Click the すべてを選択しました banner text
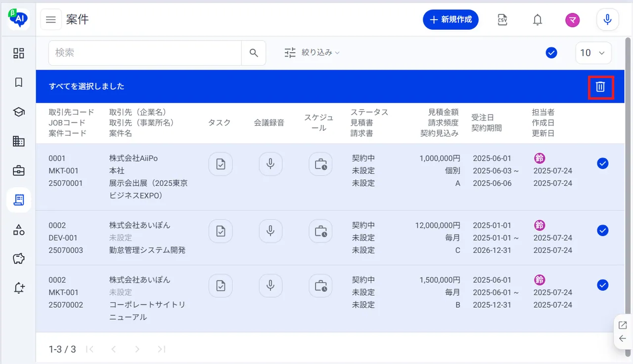Viewport: 633px width, 364px height. (x=87, y=86)
